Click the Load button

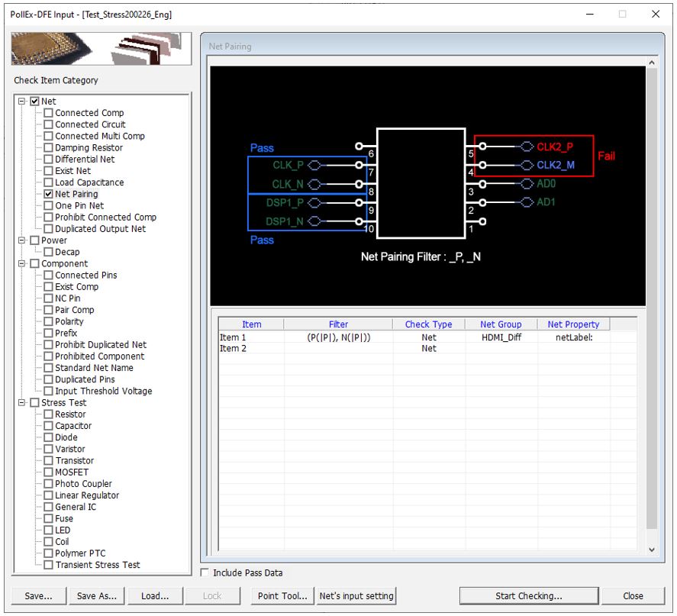tap(155, 596)
